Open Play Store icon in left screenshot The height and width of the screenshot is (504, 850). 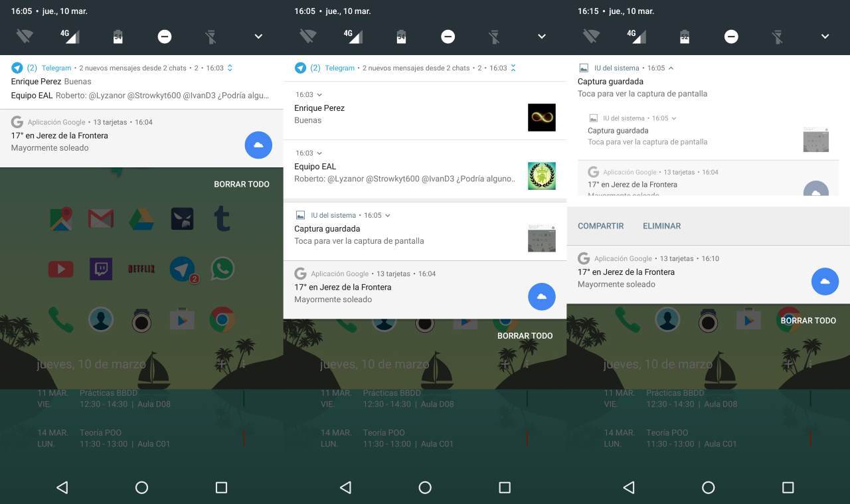click(182, 320)
